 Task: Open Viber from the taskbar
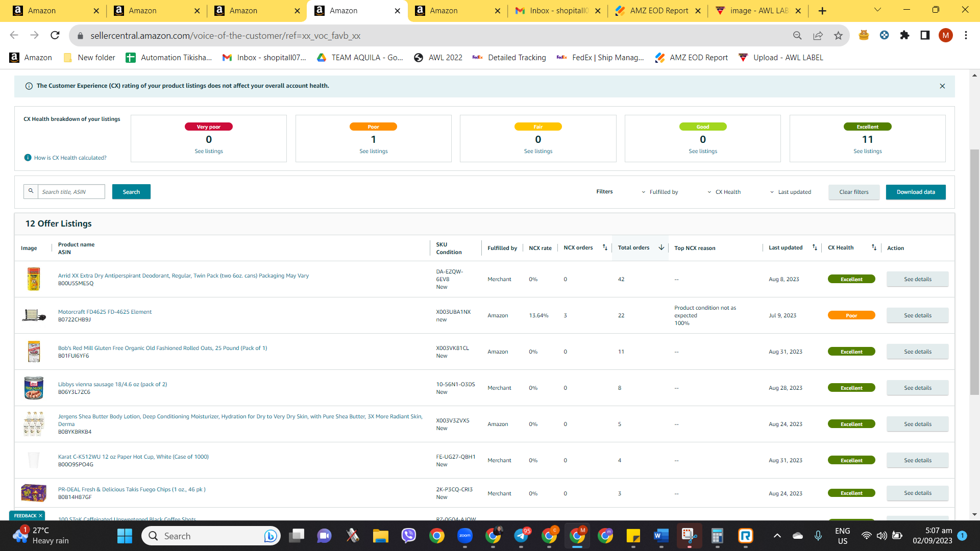[x=408, y=536]
